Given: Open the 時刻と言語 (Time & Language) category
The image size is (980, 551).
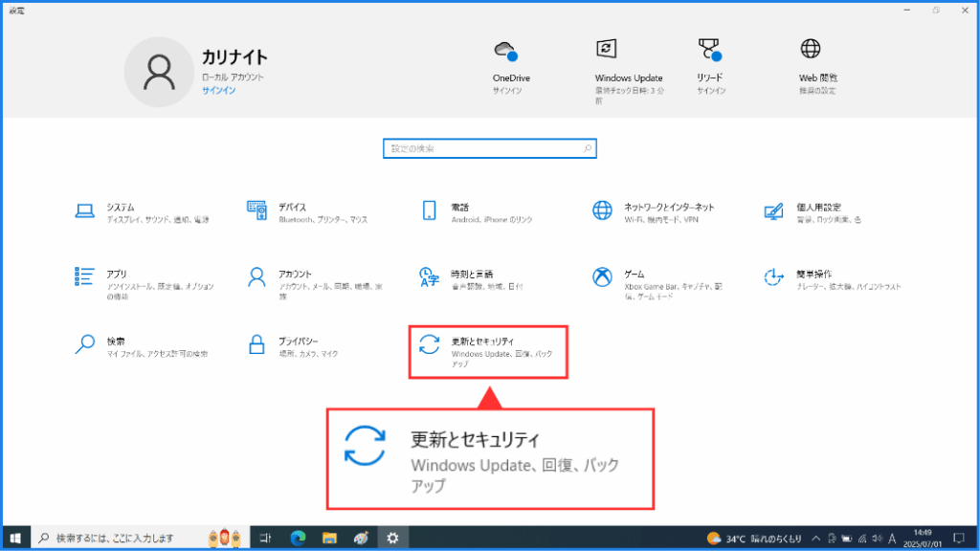Looking at the screenshot, I should click(x=471, y=279).
